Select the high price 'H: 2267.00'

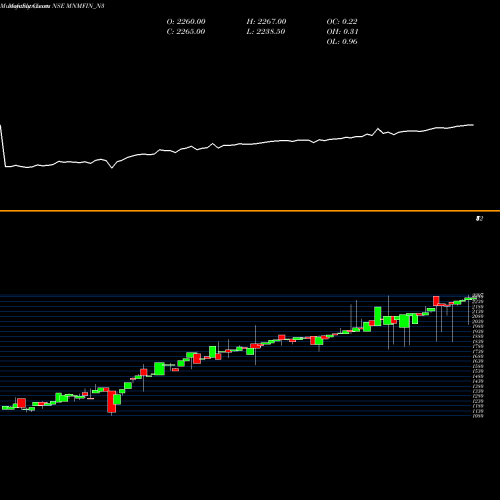[x=266, y=22]
